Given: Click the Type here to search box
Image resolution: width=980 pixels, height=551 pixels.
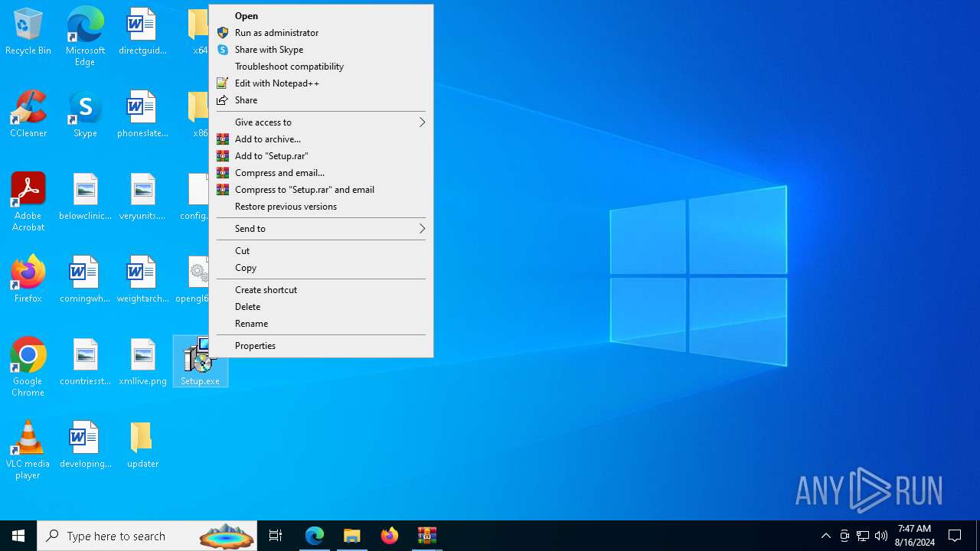Looking at the screenshot, I should coord(147,536).
